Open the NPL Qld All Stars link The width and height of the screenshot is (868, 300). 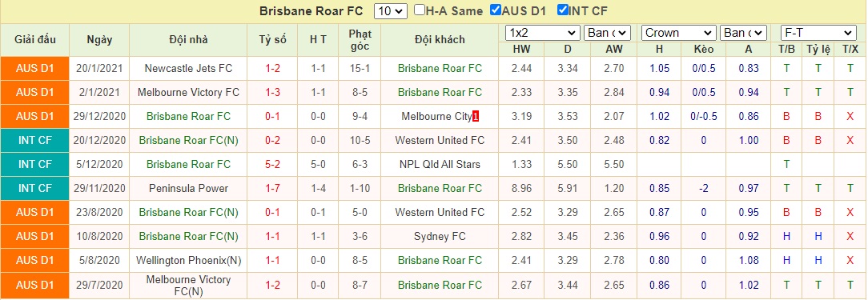[x=440, y=164]
